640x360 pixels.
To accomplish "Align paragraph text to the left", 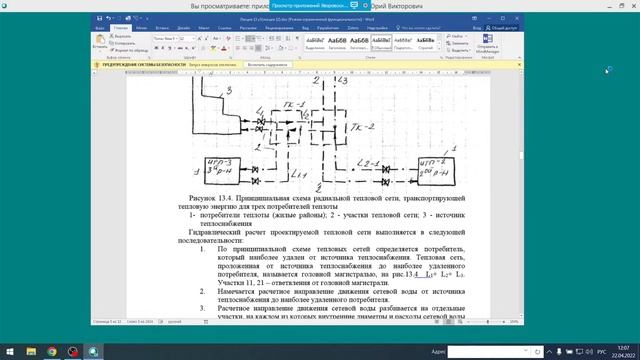I will point(238,48).
